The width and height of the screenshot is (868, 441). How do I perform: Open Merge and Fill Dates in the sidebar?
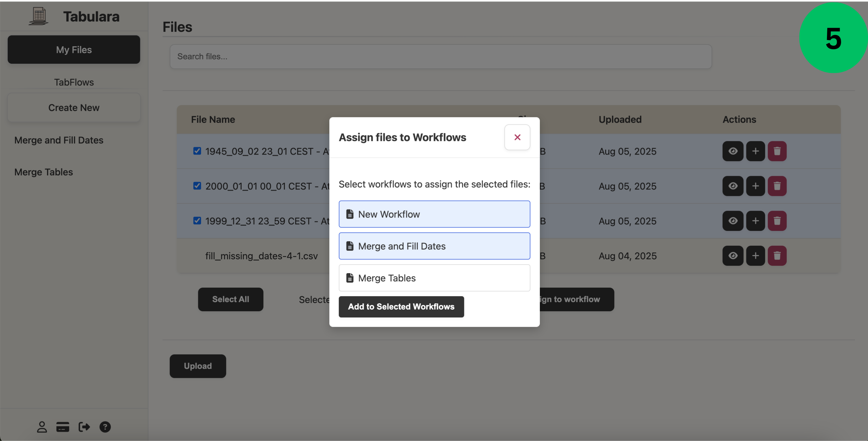pos(59,140)
